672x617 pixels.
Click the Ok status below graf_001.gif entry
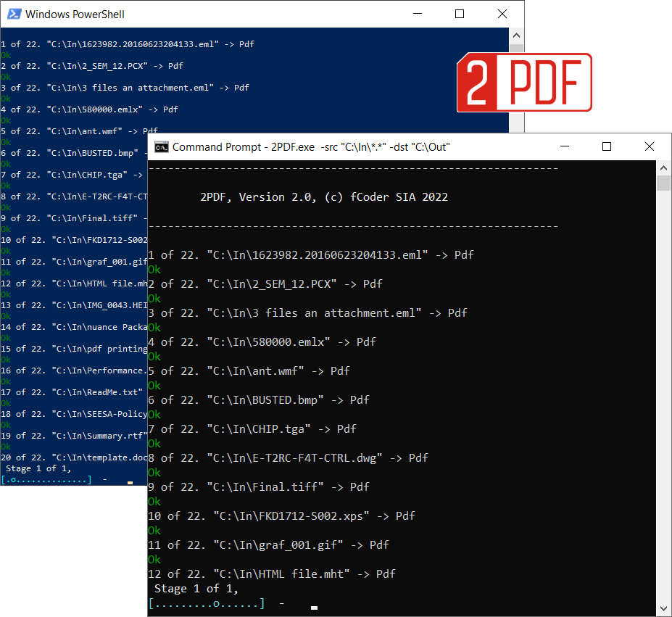tap(154, 559)
